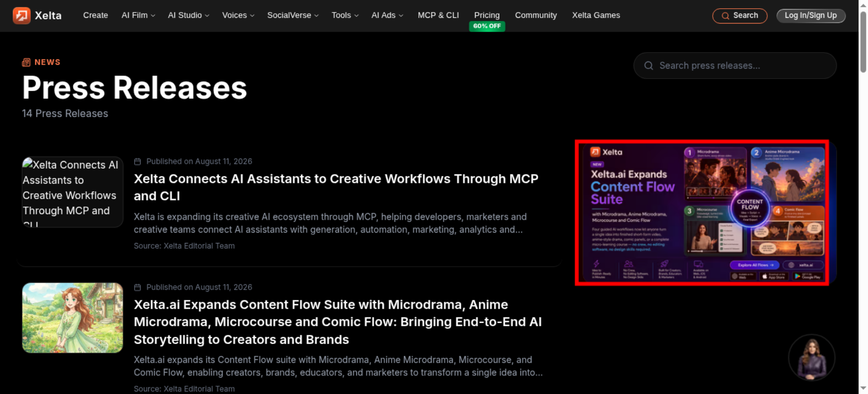Screen dimensions: 868x394
Task: Click the magnifier icon in Search button
Action: (725, 16)
